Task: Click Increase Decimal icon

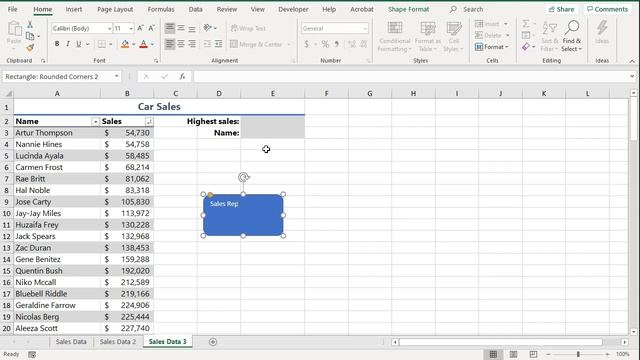Action: [x=351, y=44]
